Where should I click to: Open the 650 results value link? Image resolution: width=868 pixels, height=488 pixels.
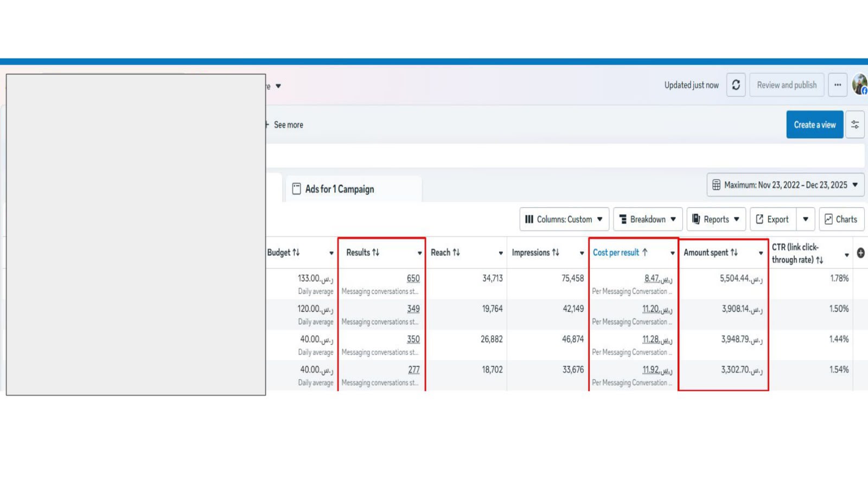tap(413, 278)
